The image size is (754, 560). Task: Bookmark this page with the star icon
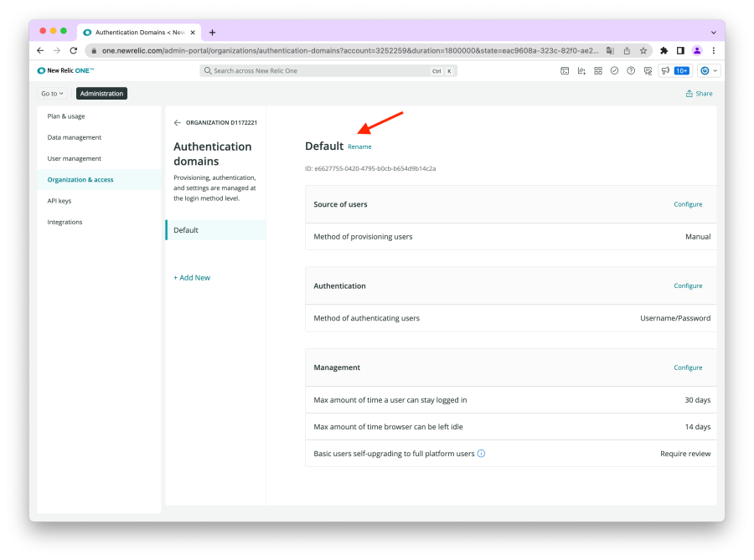[x=643, y=50]
